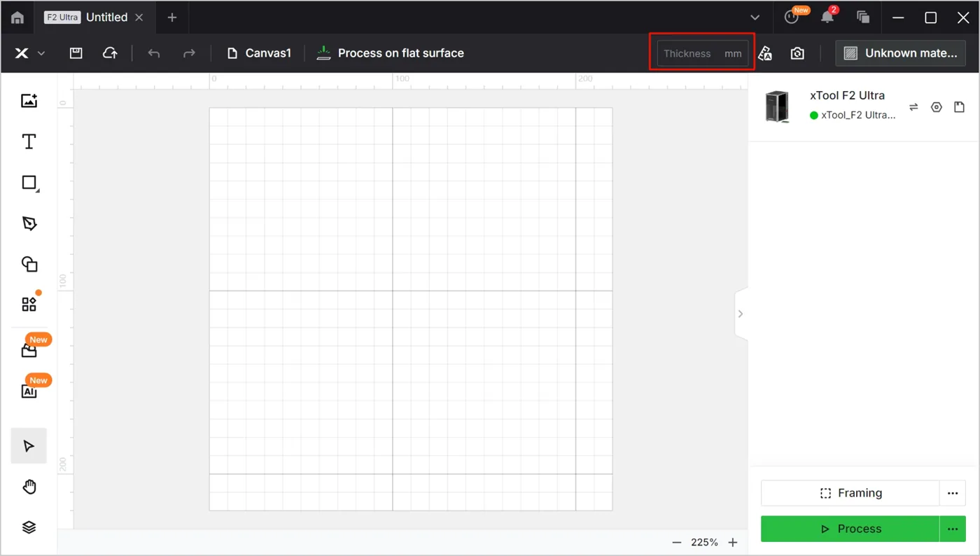Open the Canvas1 canvas selector
The height and width of the screenshot is (556, 980).
(259, 53)
